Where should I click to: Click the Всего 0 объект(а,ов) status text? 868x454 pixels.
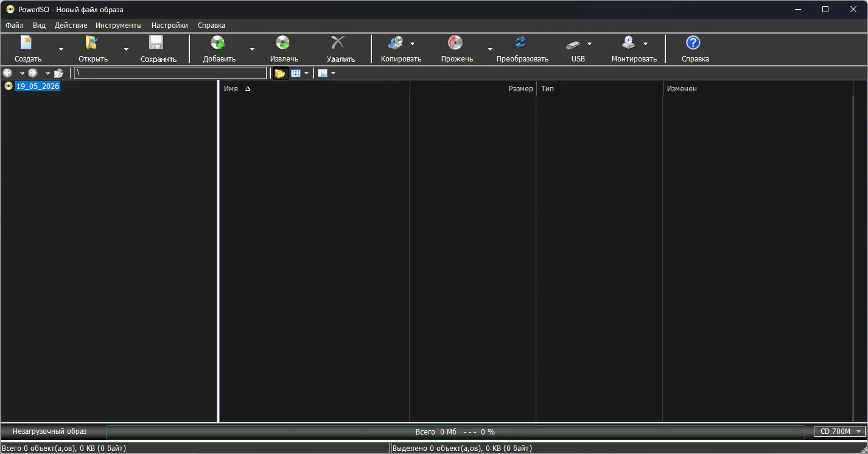[63, 449]
